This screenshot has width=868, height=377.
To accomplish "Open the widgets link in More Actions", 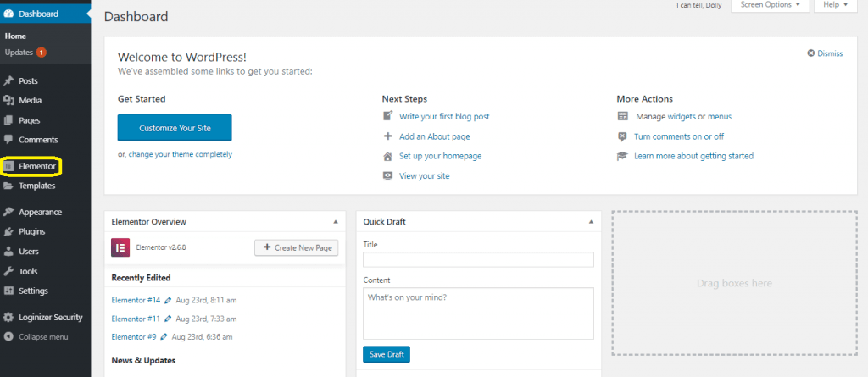I will (682, 117).
